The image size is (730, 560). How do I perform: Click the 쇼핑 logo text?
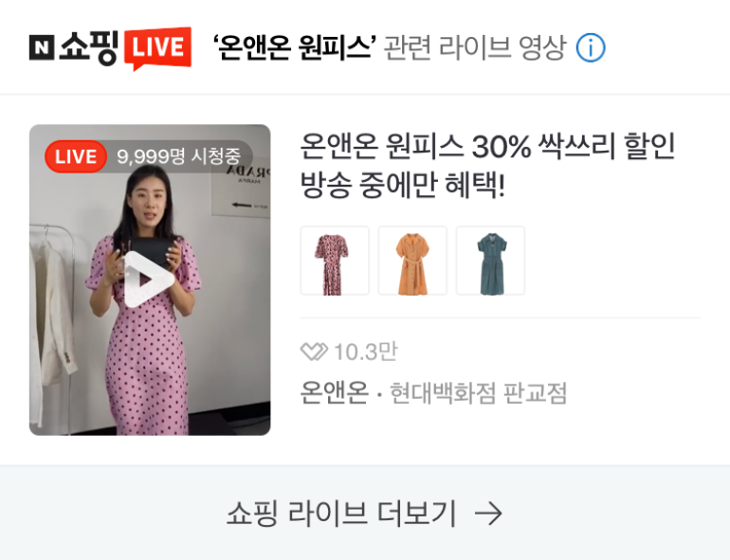89,47
